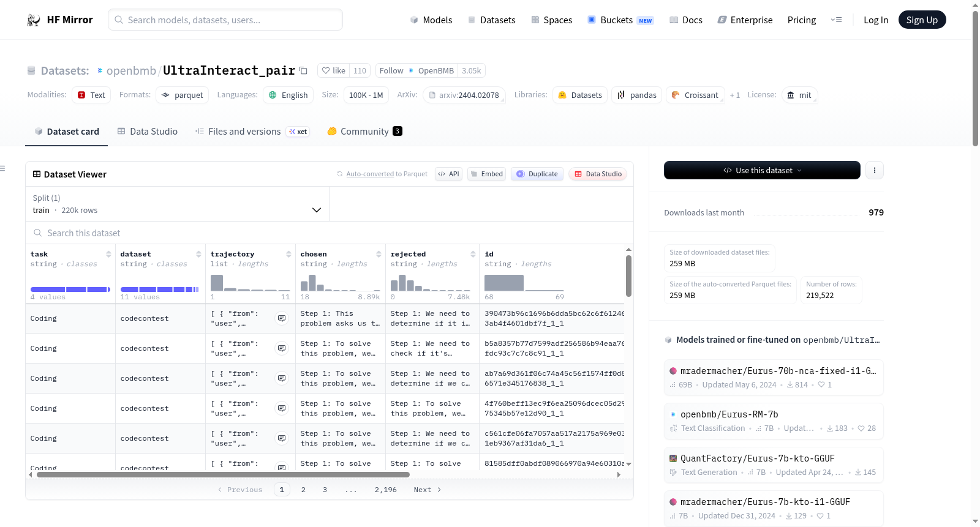This screenshot has width=980, height=527.
Task: Open the more navigation options menu icon
Action: tap(836, 20)
